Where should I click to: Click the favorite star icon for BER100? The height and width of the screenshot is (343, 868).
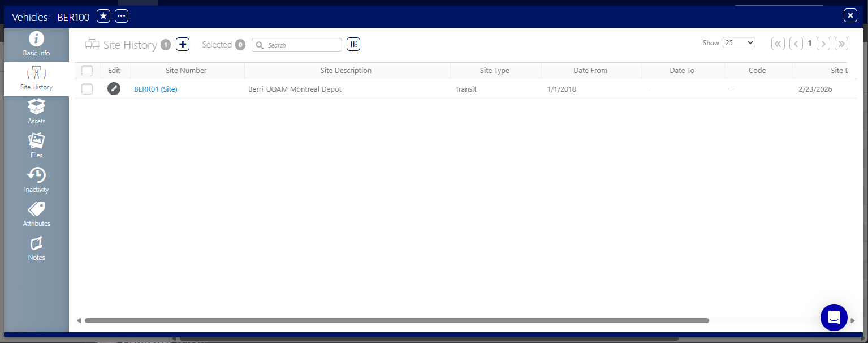point(103,16)
